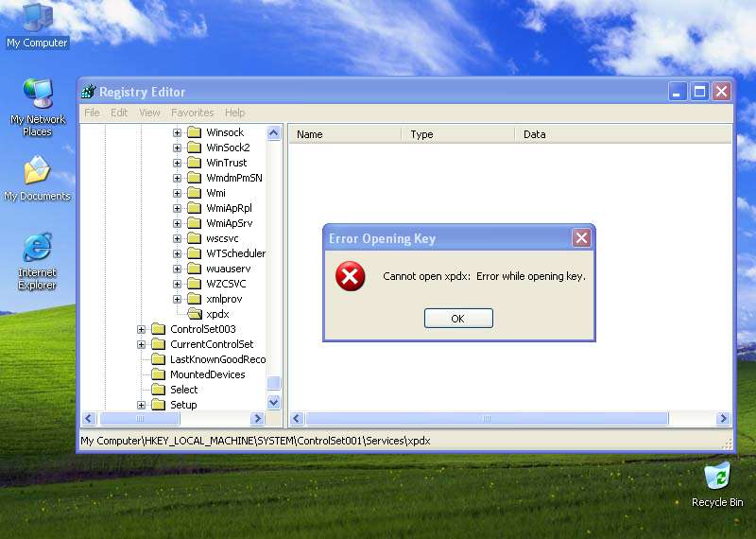Screen dimensions: 756x539
Task: Click the red error icon in dialog
Action: (x=350, y=276)
